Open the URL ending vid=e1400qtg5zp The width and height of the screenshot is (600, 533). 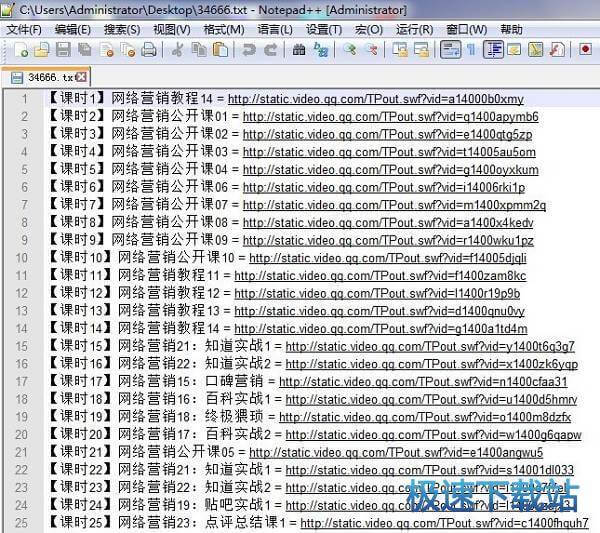click(388, 134)
